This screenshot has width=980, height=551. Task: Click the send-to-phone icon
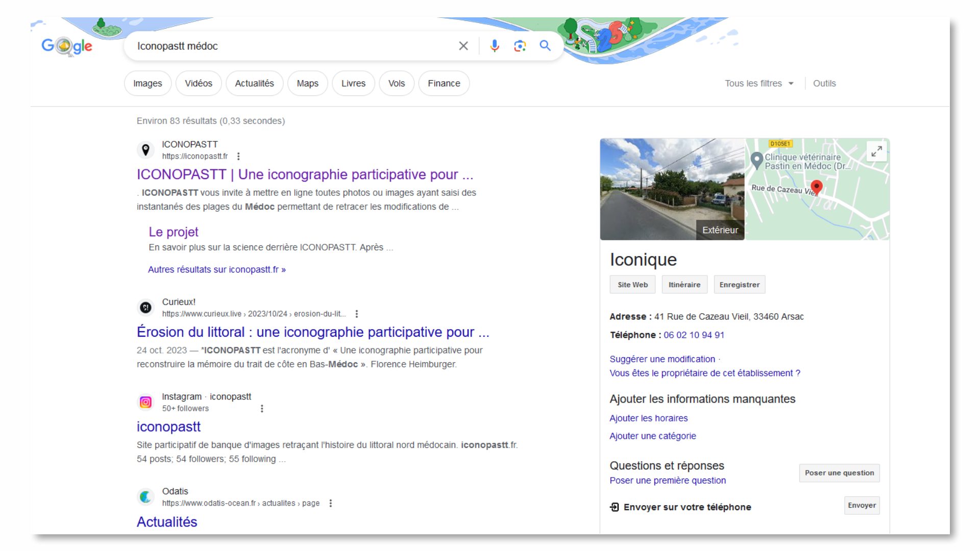point(615,507)
